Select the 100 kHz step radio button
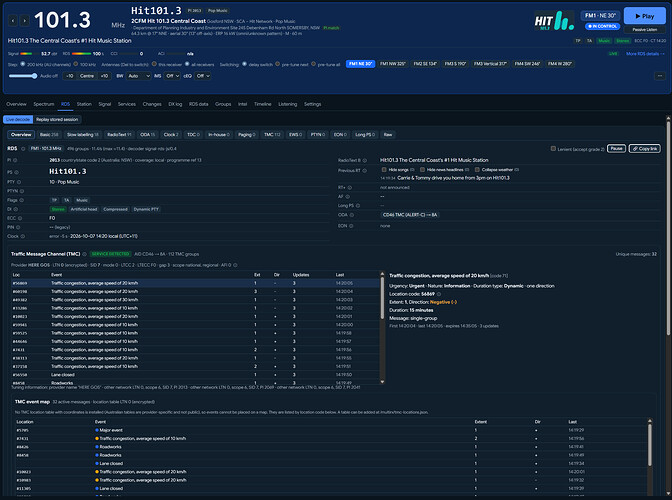 click(75, 64)
